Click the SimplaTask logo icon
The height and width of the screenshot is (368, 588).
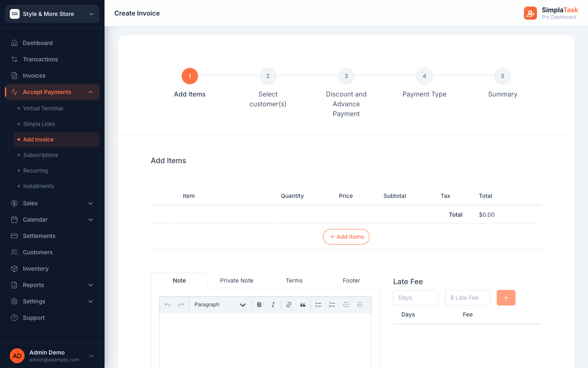530,13
